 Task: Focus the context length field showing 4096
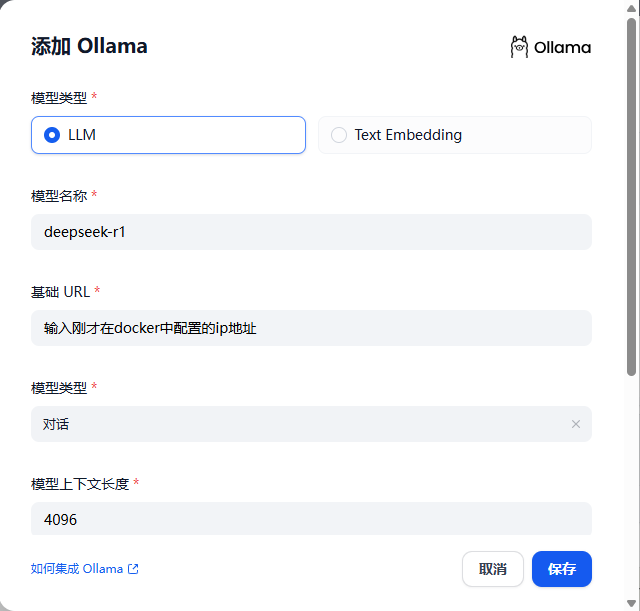pos(311,519)
